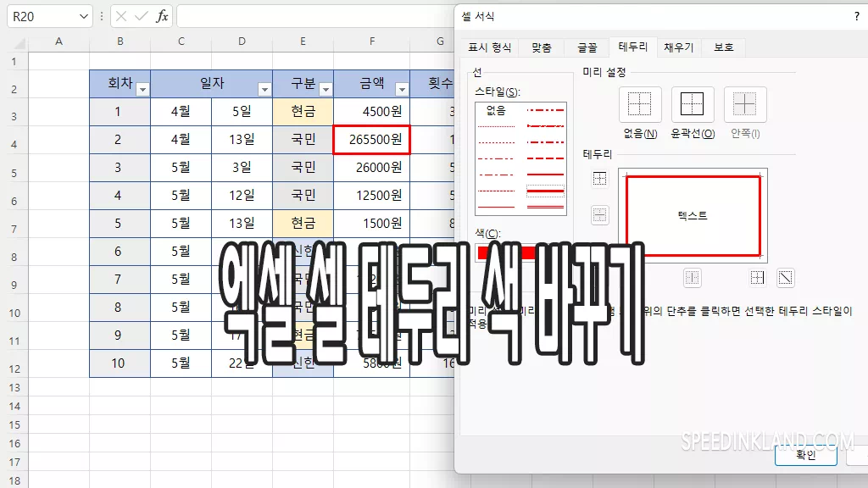The image size is (868, 488).
Task: Apply the 윤곽선 outline border preset
Action: point(693,105)
